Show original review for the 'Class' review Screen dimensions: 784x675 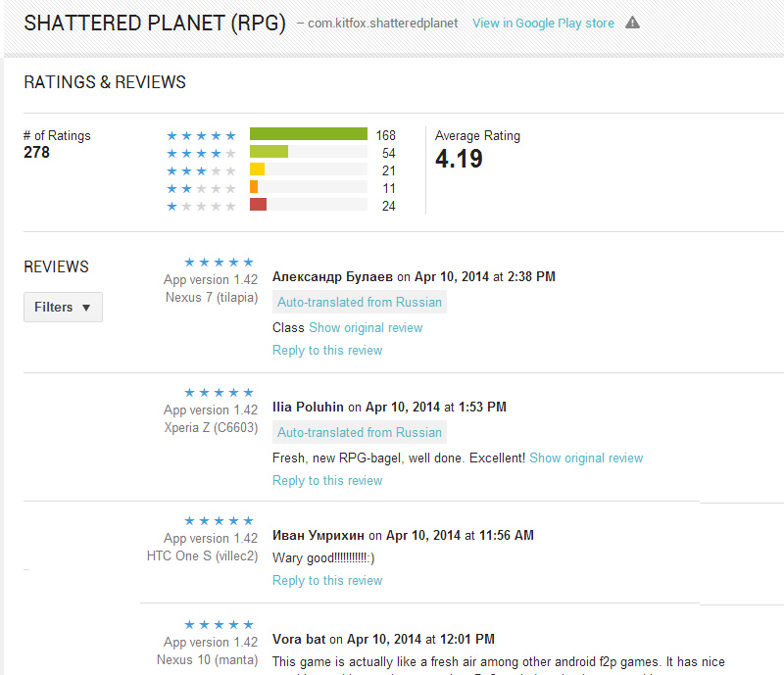[x=366, y=327]
